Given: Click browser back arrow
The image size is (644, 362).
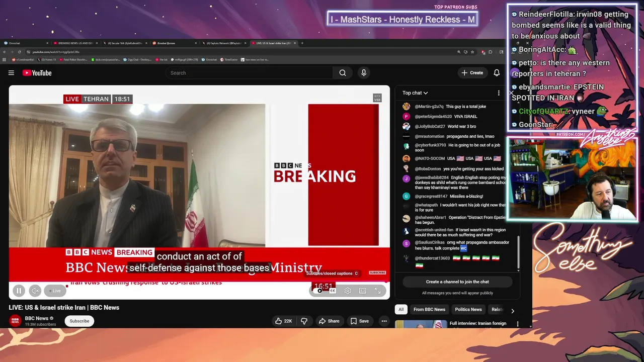Looking at the screenshot, I should tap(5, 52).
